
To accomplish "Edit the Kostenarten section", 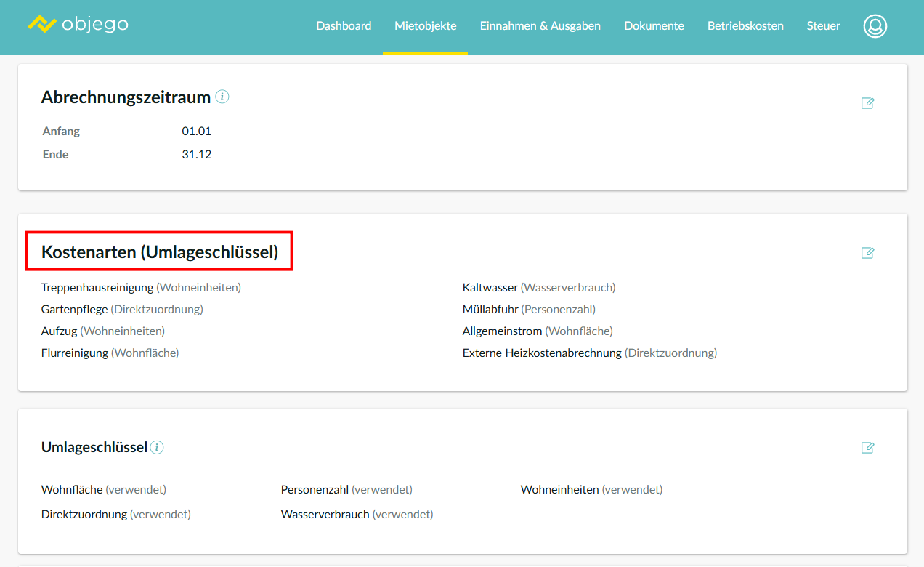I will [x=867, y=253].
